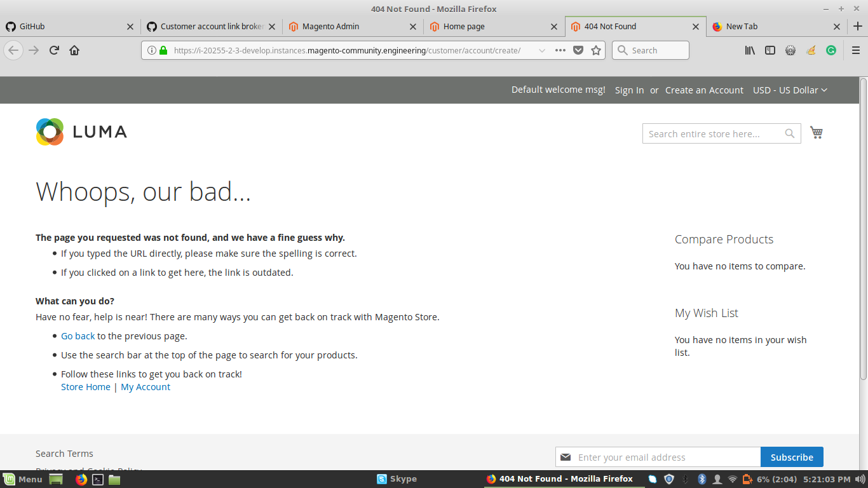Viewport: 868px width, 488px height.
Task: Open the browser home page icon
Action: 74,50
